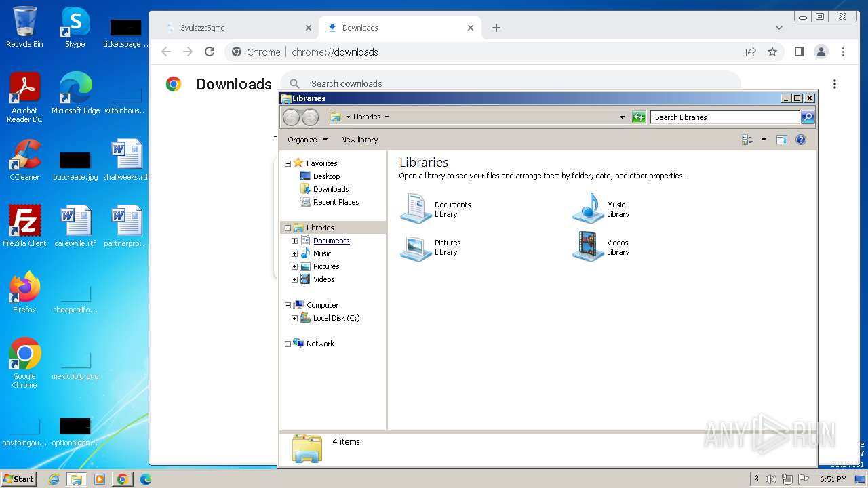Launch Microsoft Edge desktop shortcut
Screen dimensions: 868x488
75,93
